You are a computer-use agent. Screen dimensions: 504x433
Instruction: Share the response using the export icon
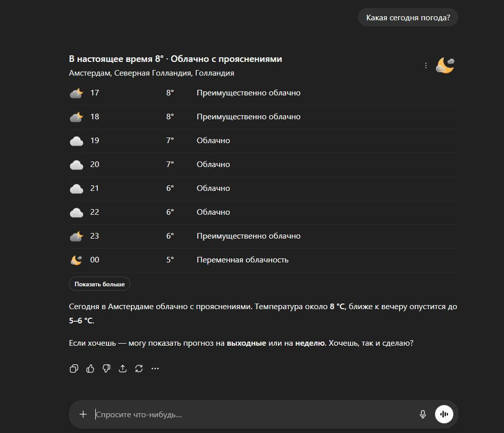[x=123, y=369]
